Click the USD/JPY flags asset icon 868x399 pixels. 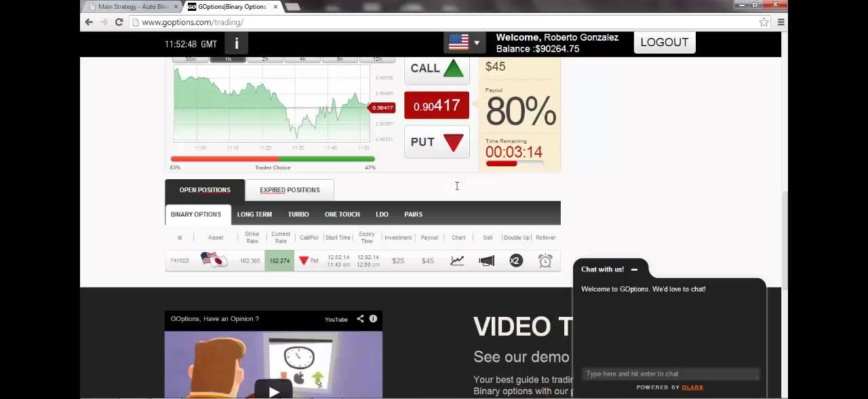tap(214, 260)
